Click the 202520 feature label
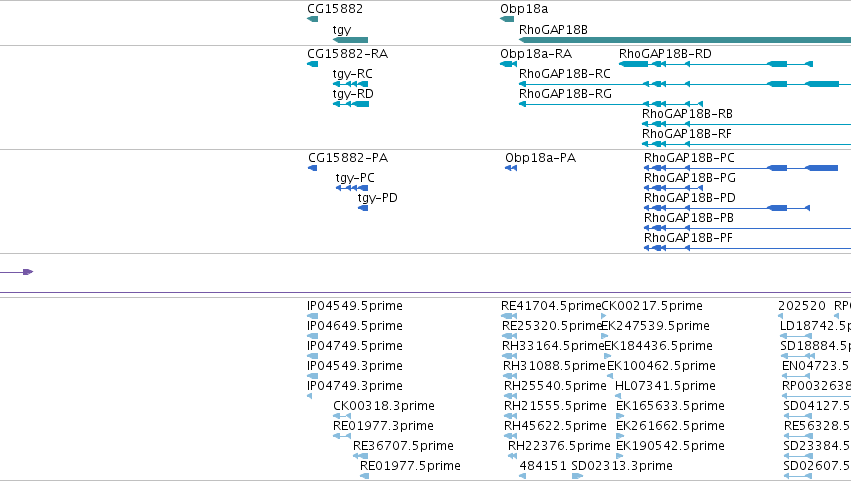 802,306
